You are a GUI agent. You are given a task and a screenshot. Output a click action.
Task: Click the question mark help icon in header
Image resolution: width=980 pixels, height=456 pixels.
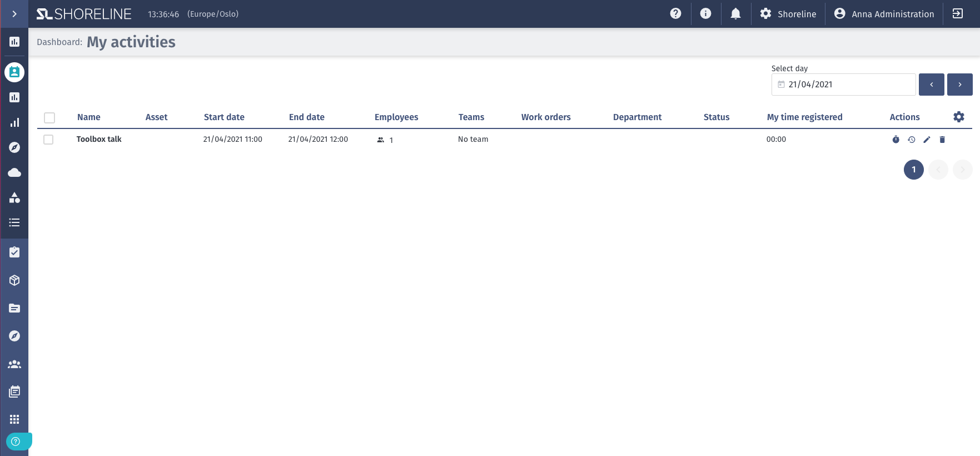click(675, 14)
